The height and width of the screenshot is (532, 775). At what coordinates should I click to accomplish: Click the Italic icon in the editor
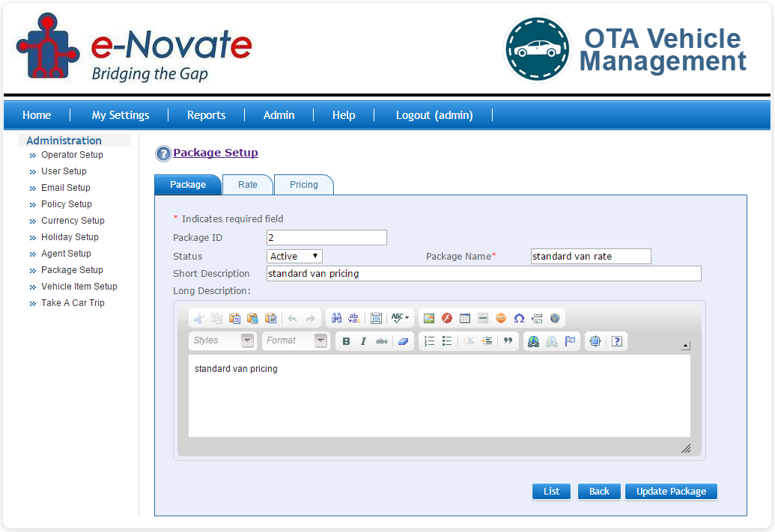362,340
